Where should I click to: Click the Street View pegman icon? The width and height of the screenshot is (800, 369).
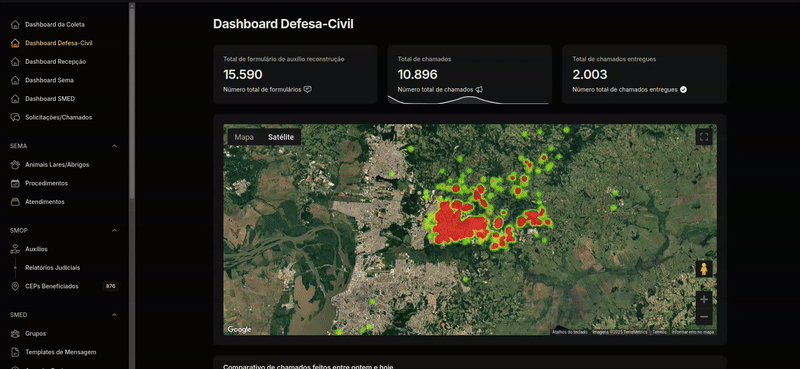[704, 269]
